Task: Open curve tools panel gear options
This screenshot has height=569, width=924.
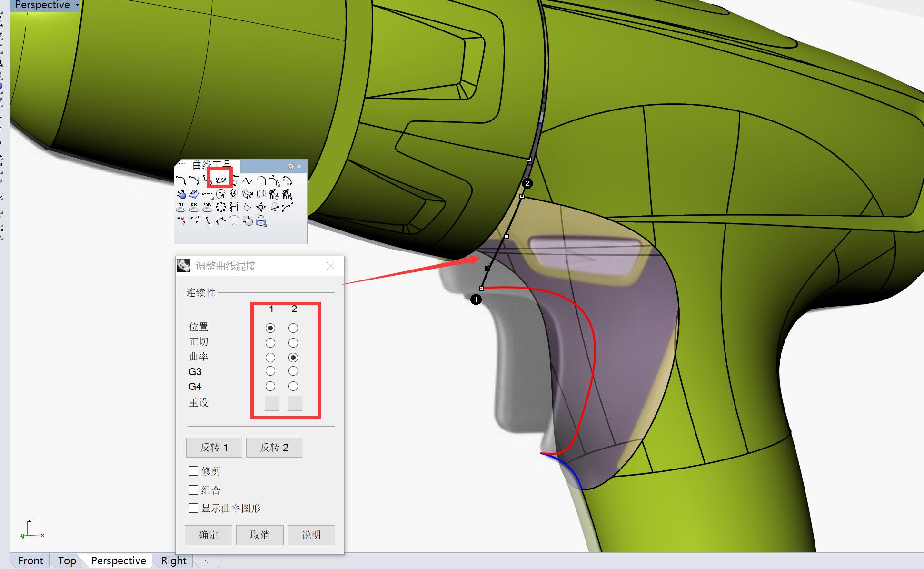Action: pyautogui.click(x=291, y=166)
